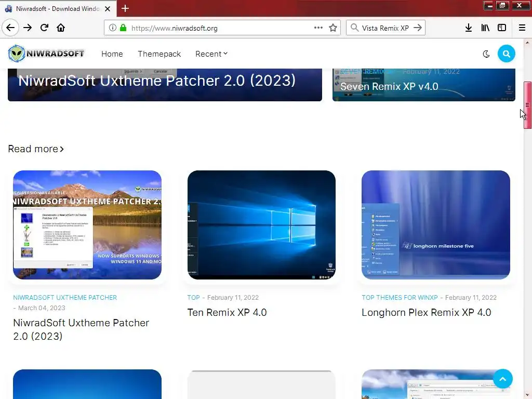The width and height of the screenshot is (532, 399).
Task: Submit the Vista Remix XP search arrow
Action: [418, 28]
